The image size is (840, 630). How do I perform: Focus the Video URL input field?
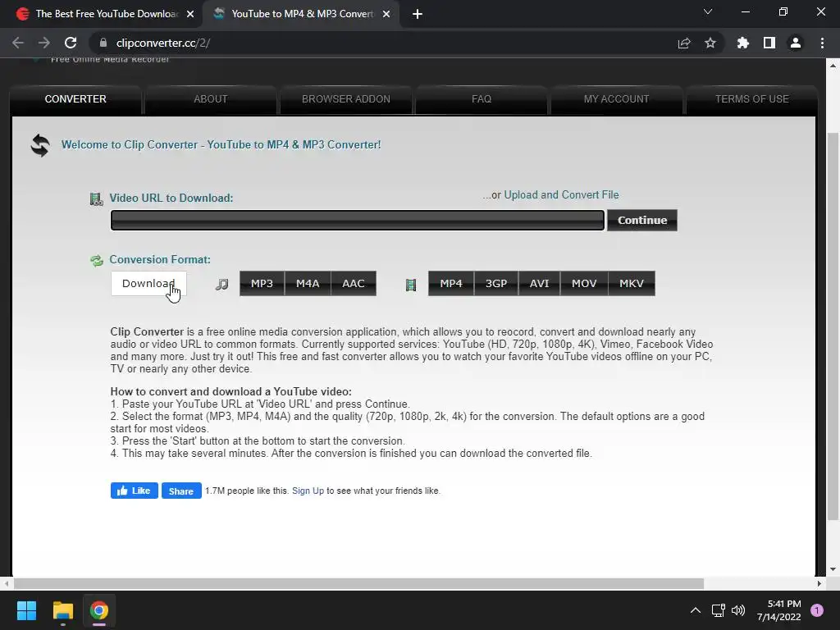tap(358, 220)
